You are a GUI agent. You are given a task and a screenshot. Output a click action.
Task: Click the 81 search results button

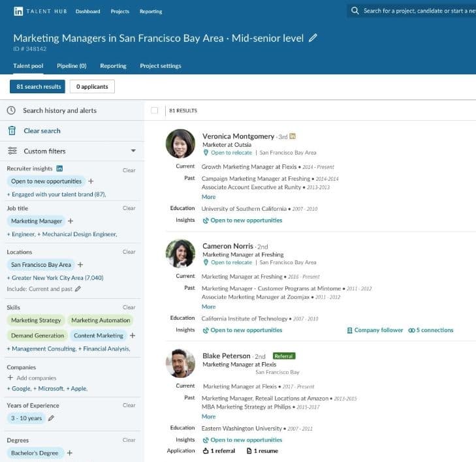pyautogui.click(x=37, y=86)
